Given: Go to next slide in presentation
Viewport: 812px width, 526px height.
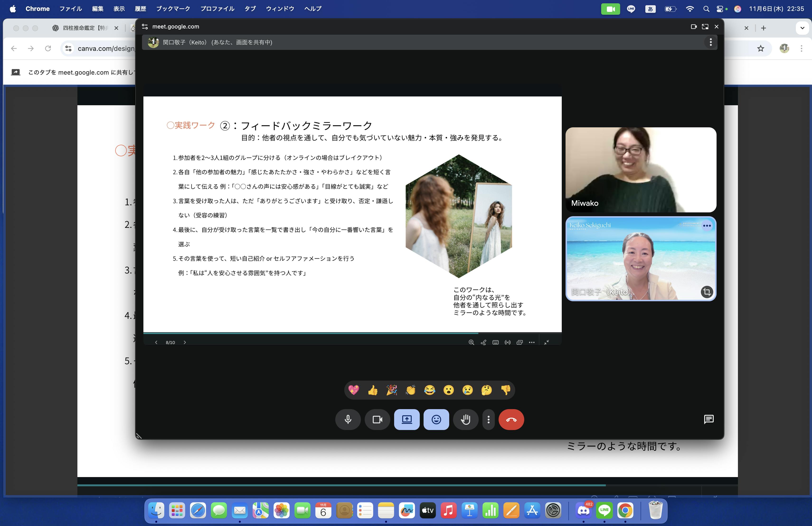Looking at the screenshot, I should pyautogui.click(x=185, y=342).
